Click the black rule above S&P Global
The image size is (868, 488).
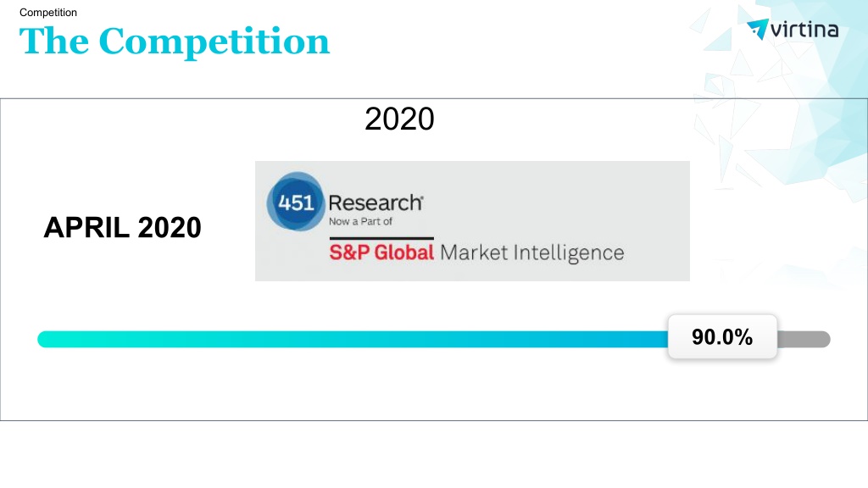pos(381,238)
